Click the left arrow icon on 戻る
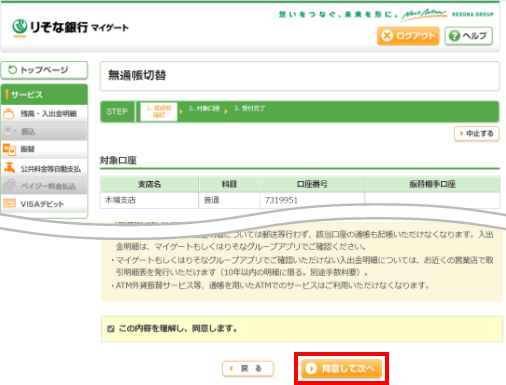 click(x=231, y=369)
